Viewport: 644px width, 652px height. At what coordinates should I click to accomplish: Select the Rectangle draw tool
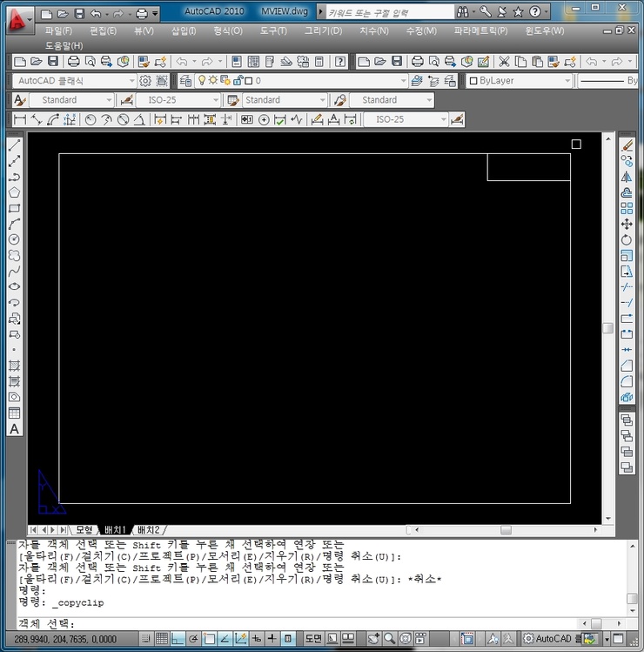click(14, 208)
